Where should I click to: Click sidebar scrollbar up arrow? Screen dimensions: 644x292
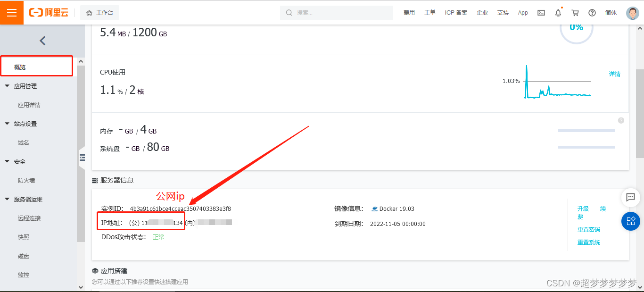tap(81, 61)
